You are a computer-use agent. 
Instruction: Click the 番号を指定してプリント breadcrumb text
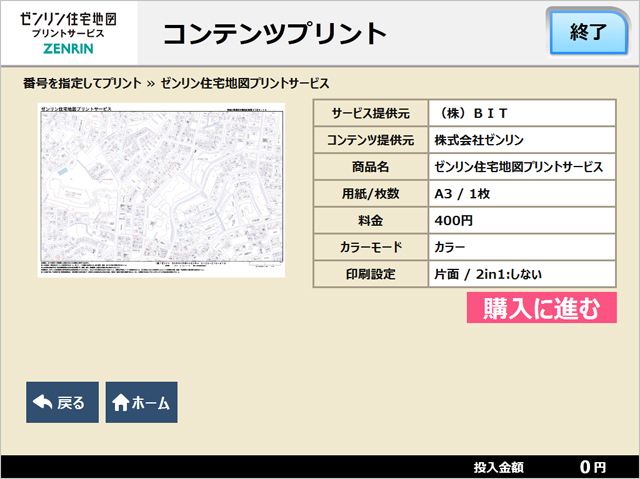pyautogui.click(x=82, y=83)
